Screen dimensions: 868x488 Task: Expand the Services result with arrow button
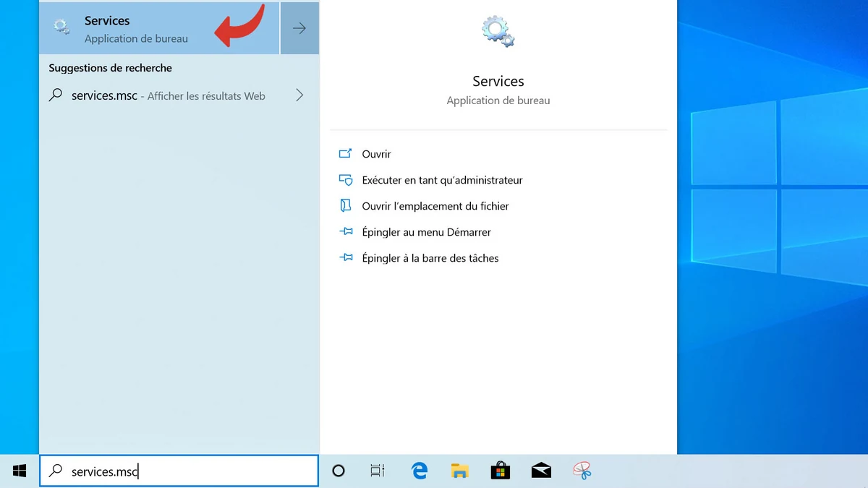click(299, 28)
